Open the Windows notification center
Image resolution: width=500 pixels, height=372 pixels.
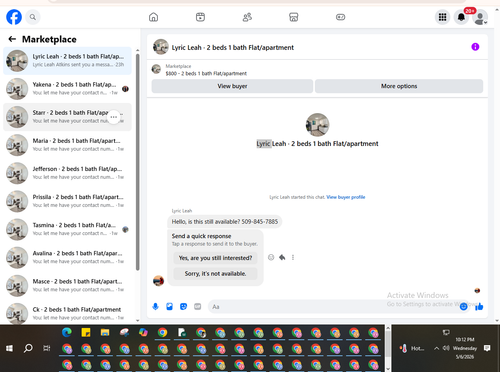[x=487, y=348]
